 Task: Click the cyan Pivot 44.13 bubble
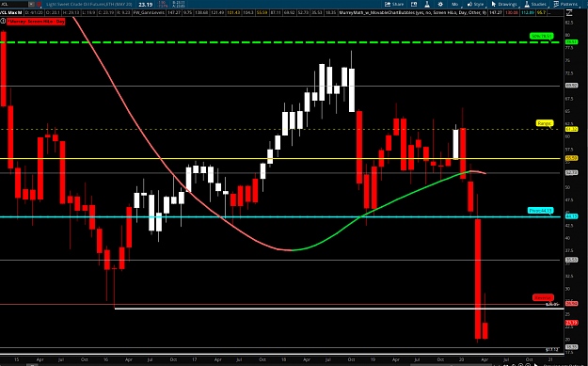pos(540,211)
